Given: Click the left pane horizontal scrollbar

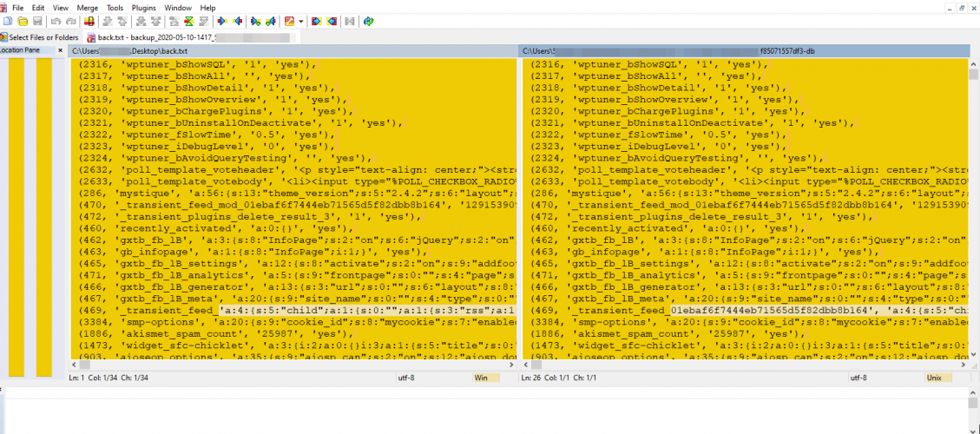Looking at the screenshot, I should click(x=293, y=364).
